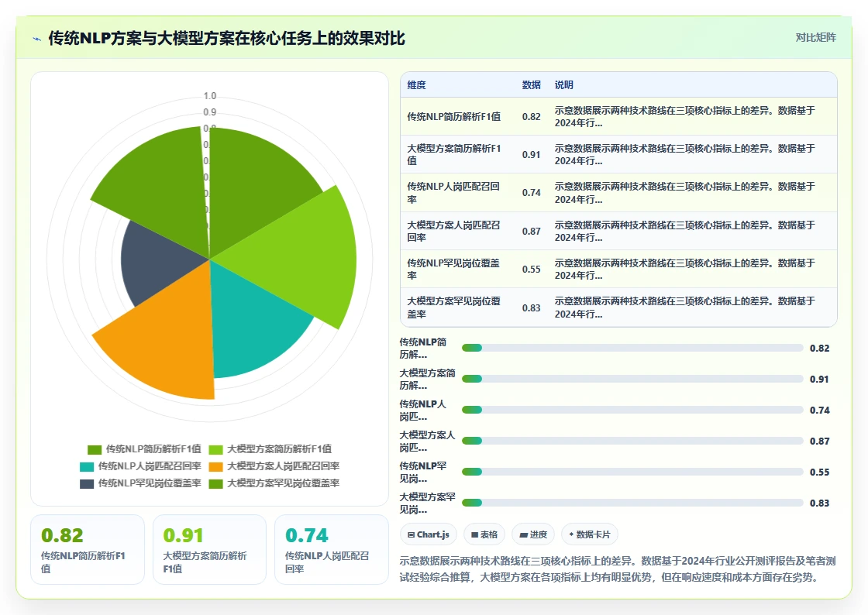Open the 0.82 传统NLP简历解析F1值 stat card
868x615 pixels.
tap(88, 550)
